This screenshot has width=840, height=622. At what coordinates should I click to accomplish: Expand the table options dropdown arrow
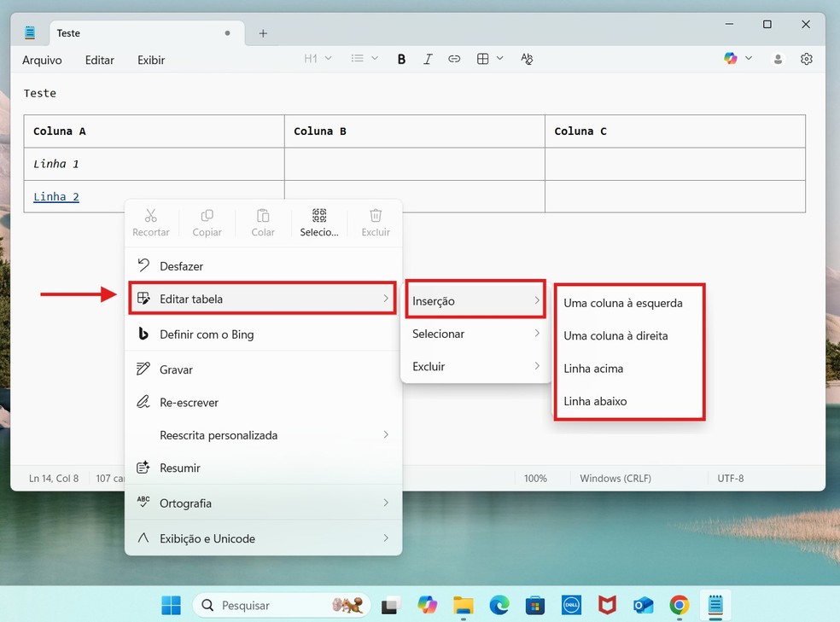point(500,58)
